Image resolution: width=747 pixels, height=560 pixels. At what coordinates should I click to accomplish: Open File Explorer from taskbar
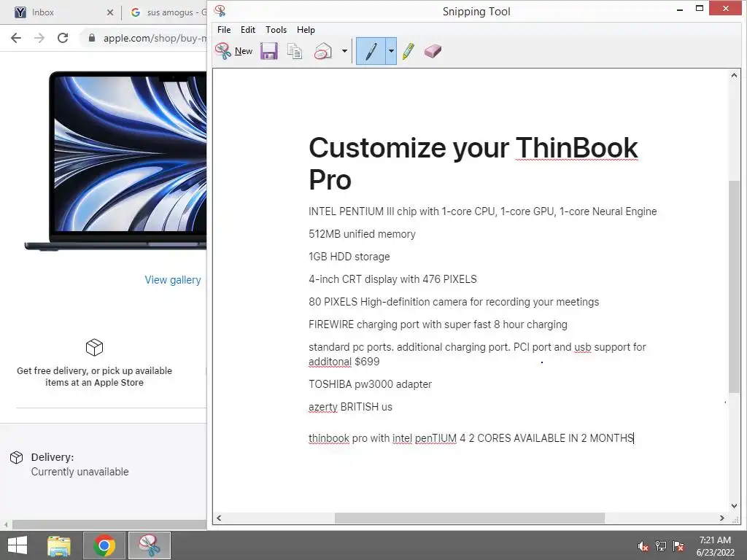pyautogui.click(x=59, y=545)
